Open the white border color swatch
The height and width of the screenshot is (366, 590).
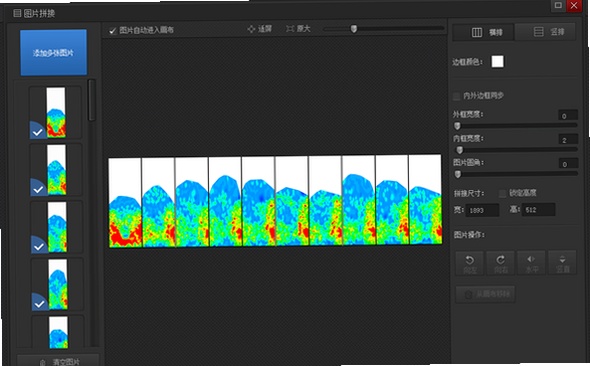point(497,62)
